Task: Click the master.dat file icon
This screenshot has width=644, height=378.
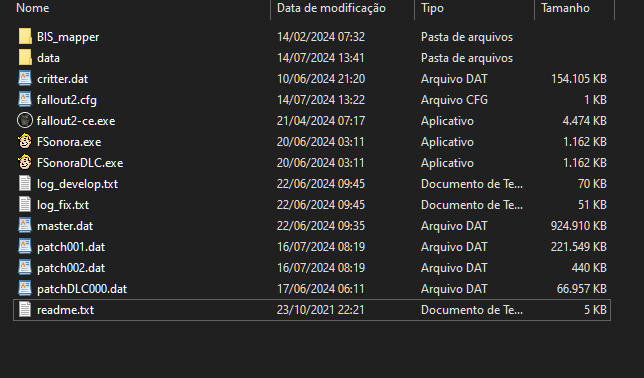Action: pyautogui.click(x=25, y=225)
